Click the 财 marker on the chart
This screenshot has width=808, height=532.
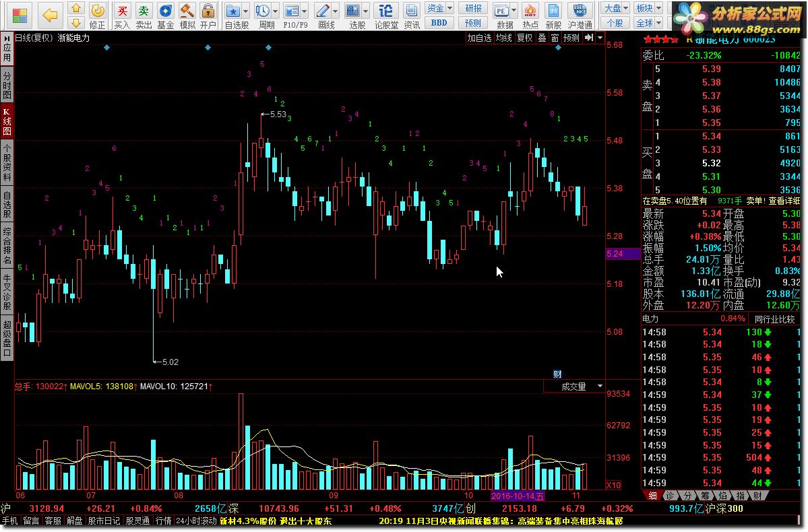pos(557,374)
